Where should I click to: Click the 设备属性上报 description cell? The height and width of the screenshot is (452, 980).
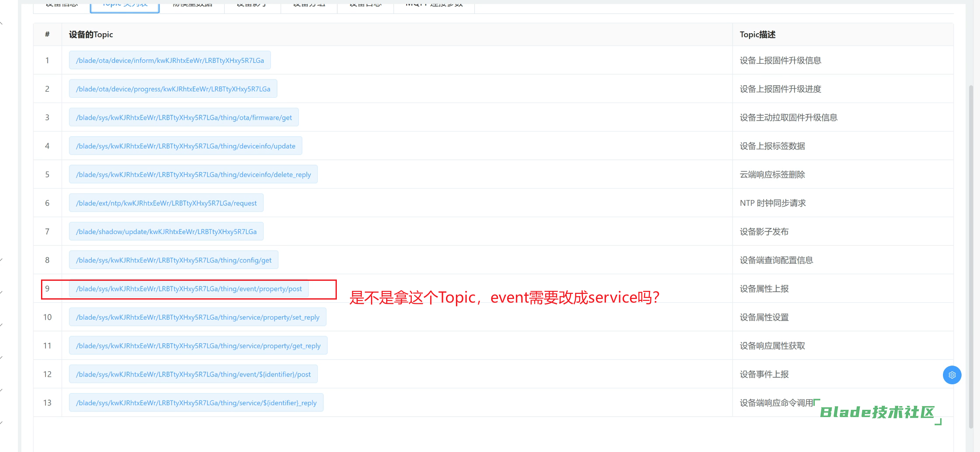point(764,289)
